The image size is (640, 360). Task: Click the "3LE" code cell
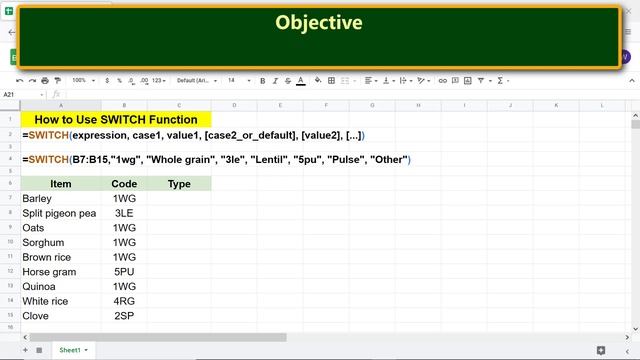click(124, 213)
